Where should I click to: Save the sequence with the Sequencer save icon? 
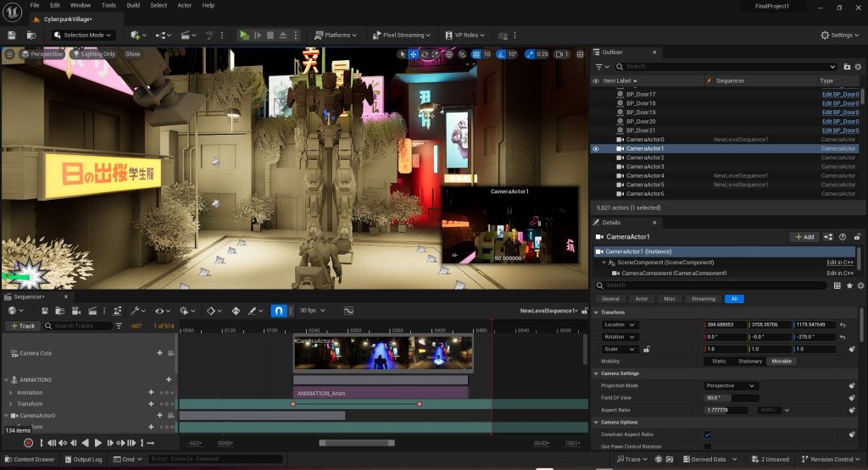click(x=45, y=311)
